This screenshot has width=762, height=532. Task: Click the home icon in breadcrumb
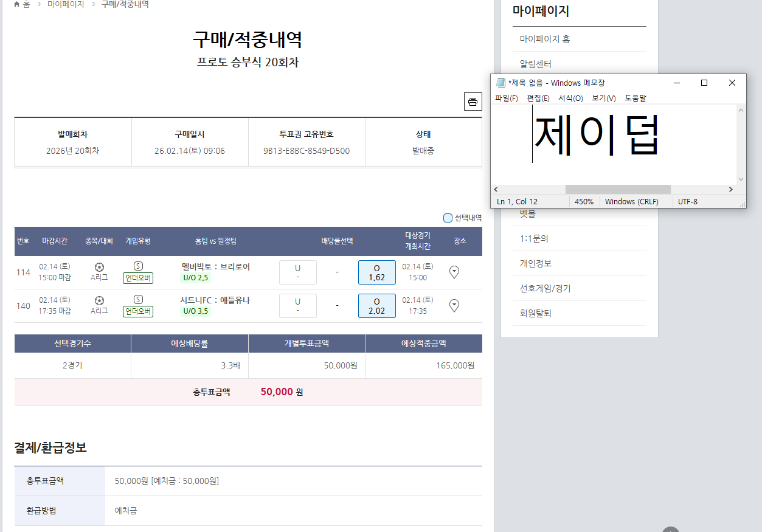(x=17, y=4)
